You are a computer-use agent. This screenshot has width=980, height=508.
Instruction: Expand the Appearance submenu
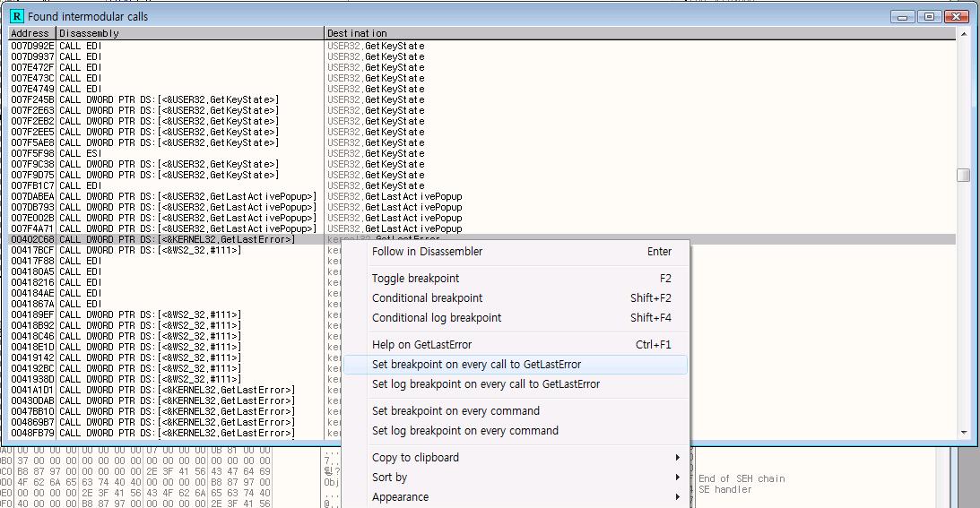pos(516,497)
